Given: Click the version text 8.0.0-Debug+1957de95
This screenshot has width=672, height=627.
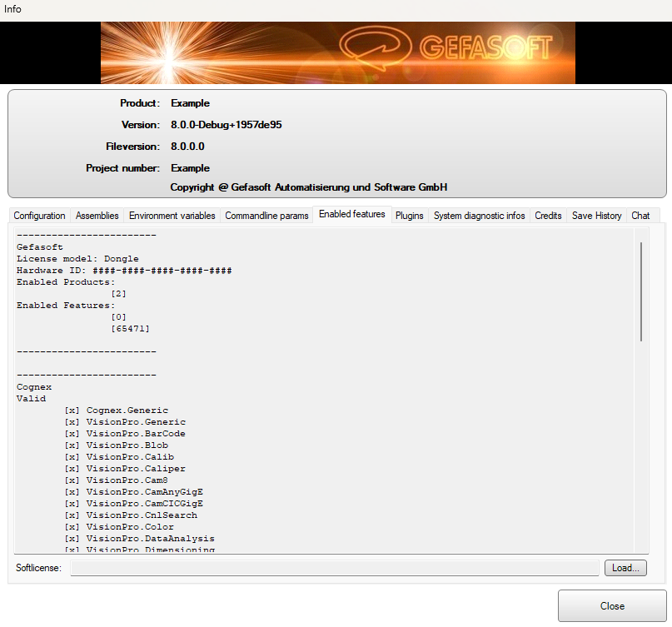Looking at the screenshot, I should (226, 125).
